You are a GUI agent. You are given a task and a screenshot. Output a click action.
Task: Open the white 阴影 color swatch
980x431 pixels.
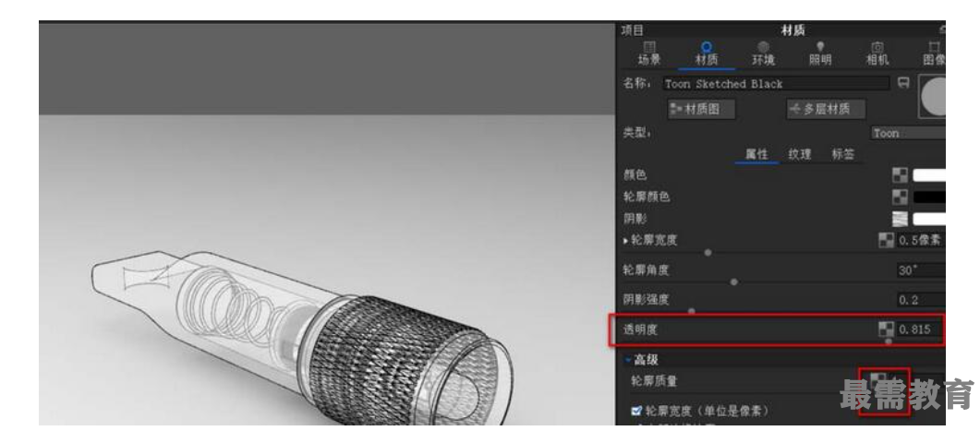929,219
